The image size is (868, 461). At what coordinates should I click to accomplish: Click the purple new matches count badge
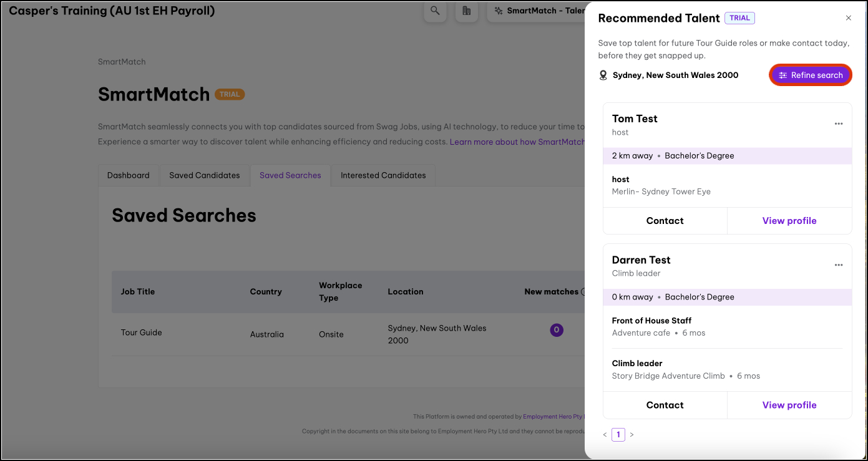[x=556, y=330]
